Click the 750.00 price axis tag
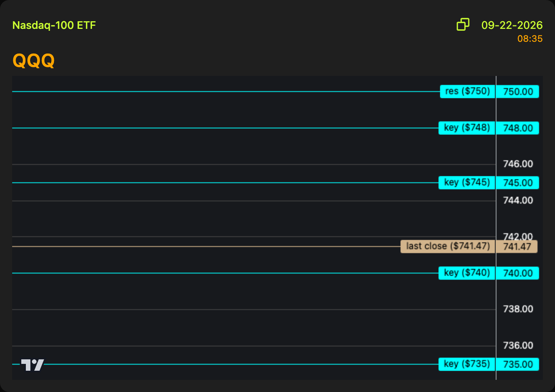Screen dimensions: 555x392 518,92
